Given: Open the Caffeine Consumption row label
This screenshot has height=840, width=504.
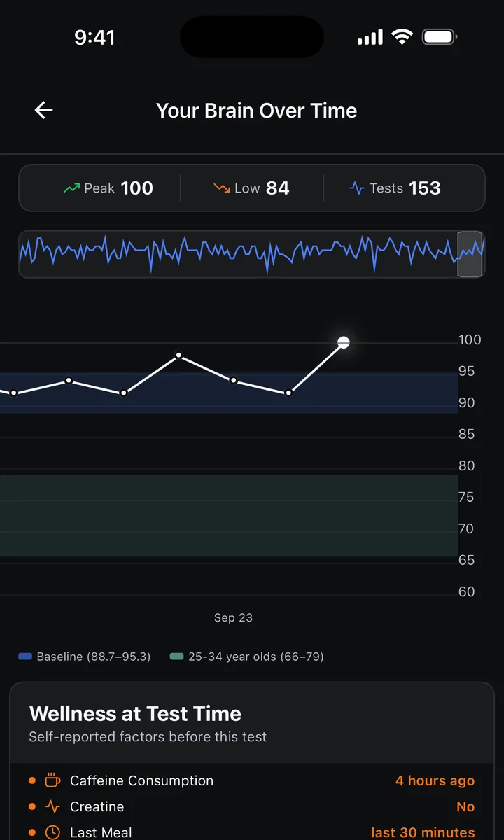Looking at the screenshot, I should [x=141, y=780].
